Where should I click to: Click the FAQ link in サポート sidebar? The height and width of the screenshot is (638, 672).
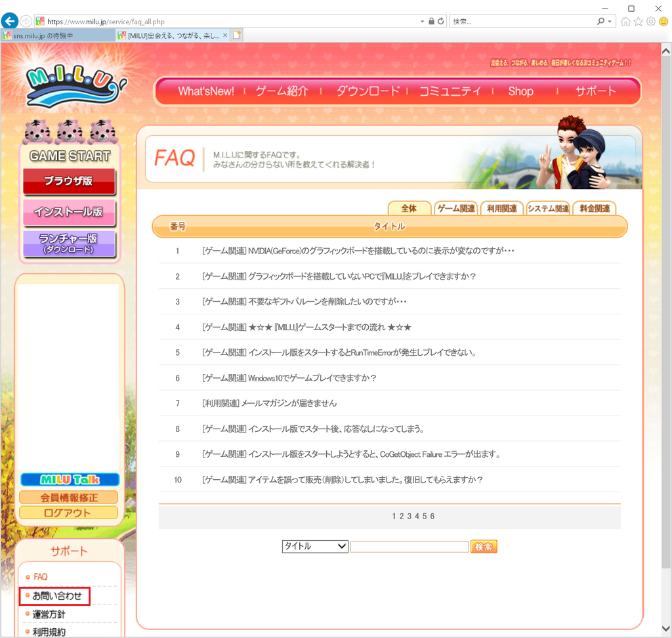[x=41, y=577]
